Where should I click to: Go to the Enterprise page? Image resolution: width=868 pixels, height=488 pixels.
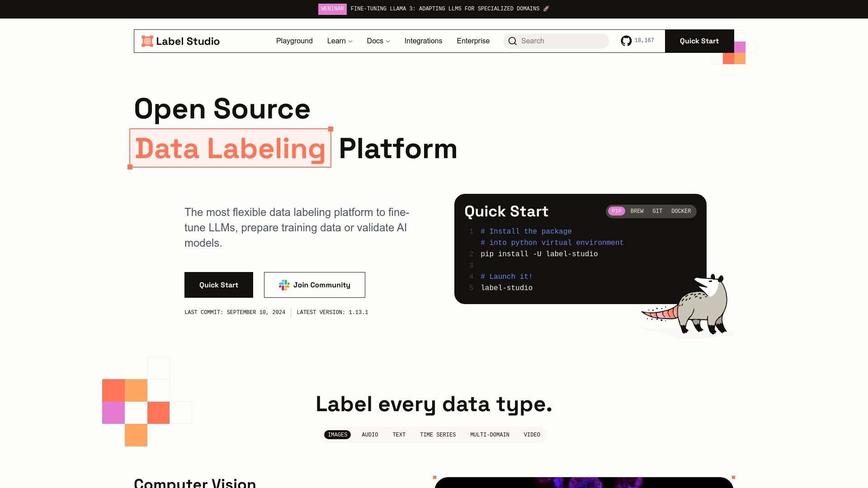click(473, 41)
